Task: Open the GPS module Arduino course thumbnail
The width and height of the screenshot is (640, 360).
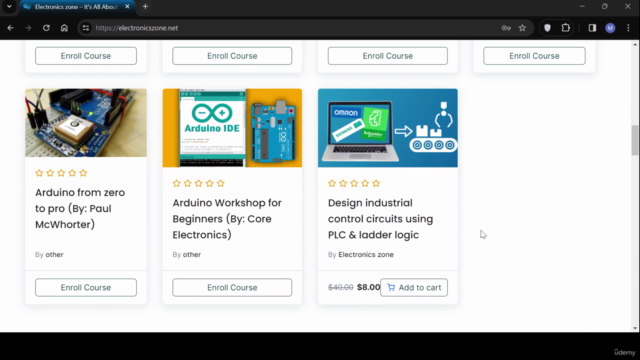Action: click(x=86, y=123)
